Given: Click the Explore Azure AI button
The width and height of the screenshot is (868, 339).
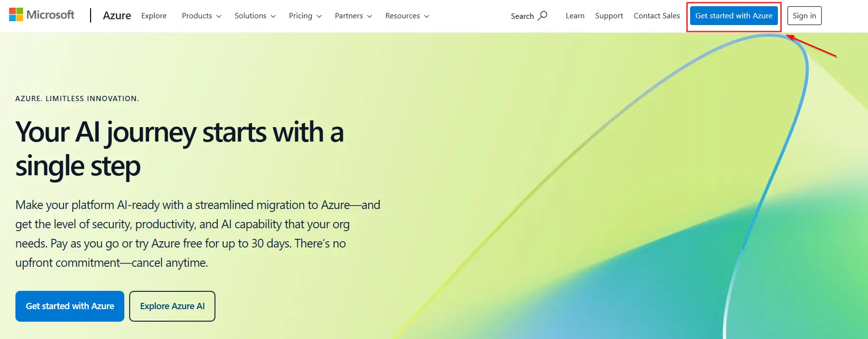Looking at the screenshot, I should [172, 306].
